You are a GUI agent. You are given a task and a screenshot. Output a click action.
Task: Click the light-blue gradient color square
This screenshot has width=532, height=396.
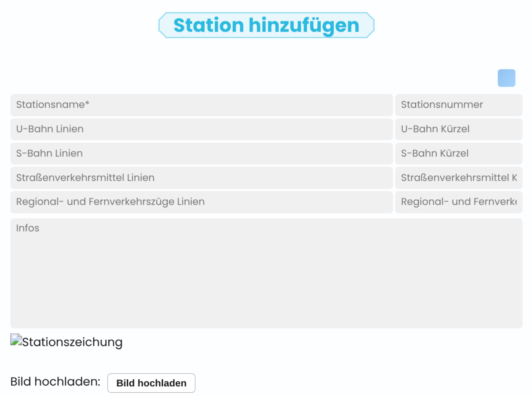point(506,78)
